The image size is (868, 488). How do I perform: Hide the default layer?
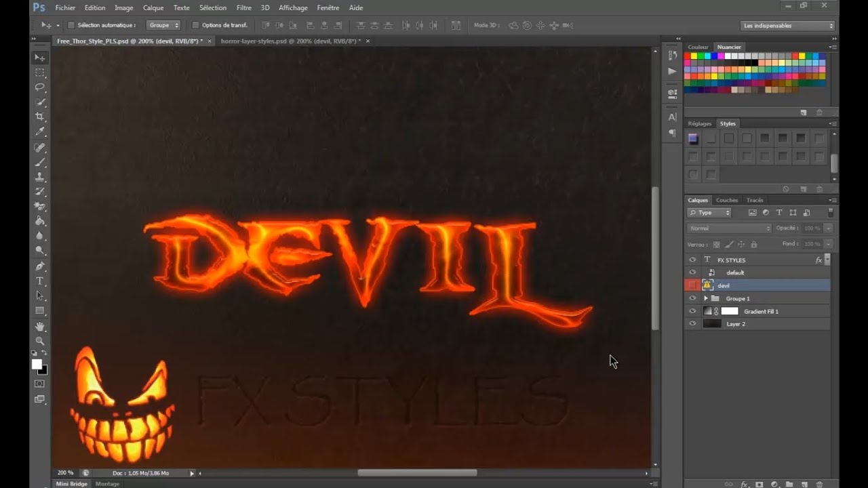[692, 272]
